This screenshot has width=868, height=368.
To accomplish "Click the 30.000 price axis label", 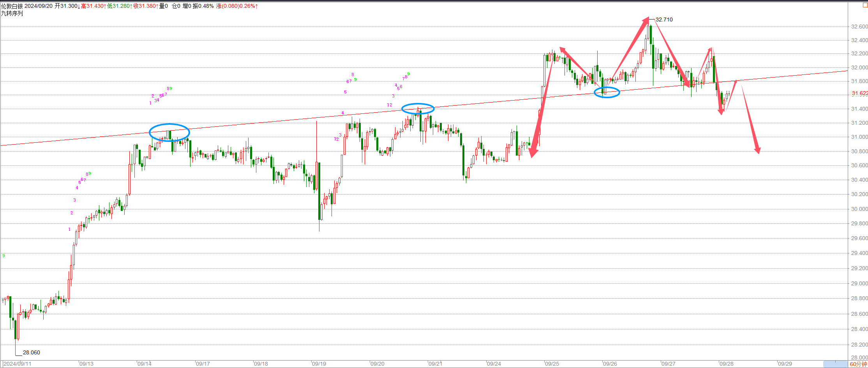I will coord(859,209).
